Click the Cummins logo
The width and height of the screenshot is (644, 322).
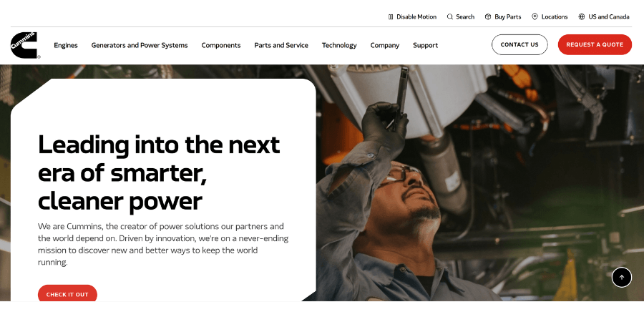(x=25, y=45)
